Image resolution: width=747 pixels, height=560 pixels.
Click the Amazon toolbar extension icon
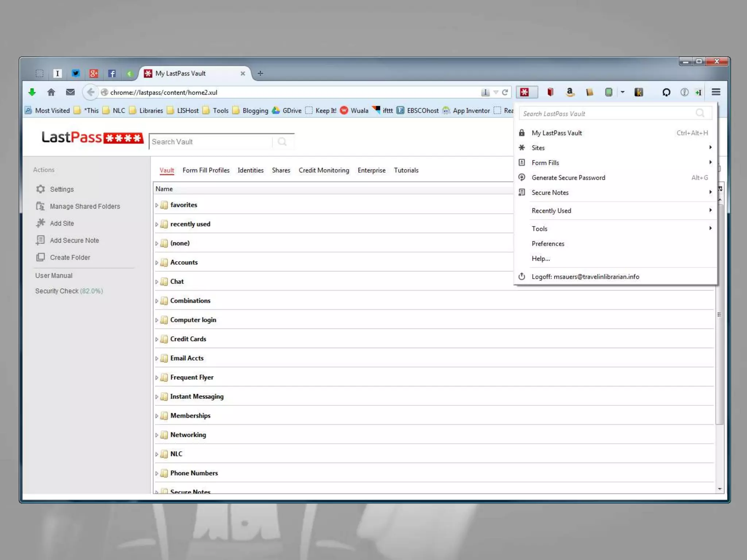[x=570, y=92]
